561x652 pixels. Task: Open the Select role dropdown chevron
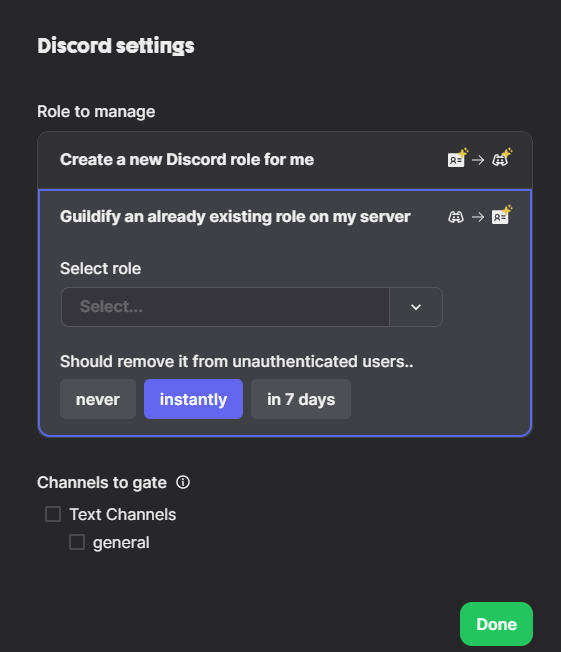pyautogui.click(x=416, y=307)
